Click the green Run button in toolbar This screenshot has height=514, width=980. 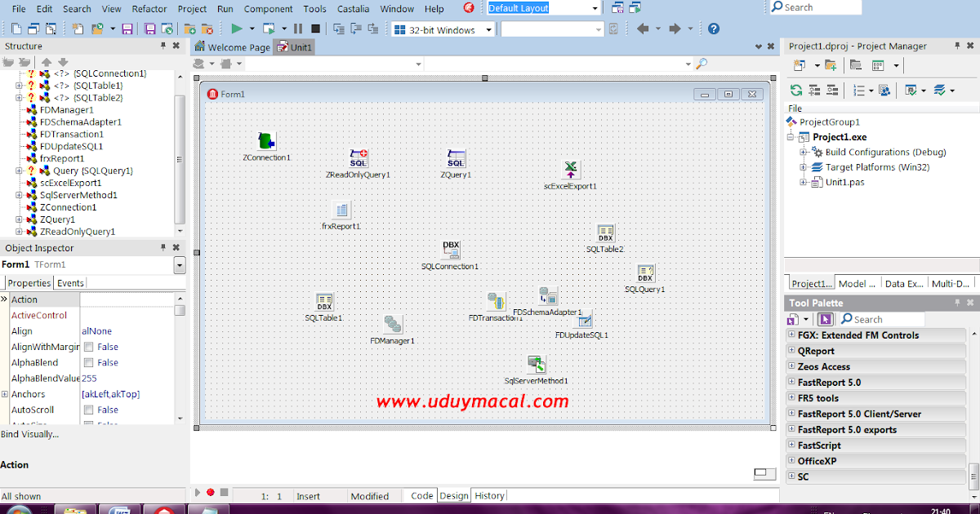(237, 29)
